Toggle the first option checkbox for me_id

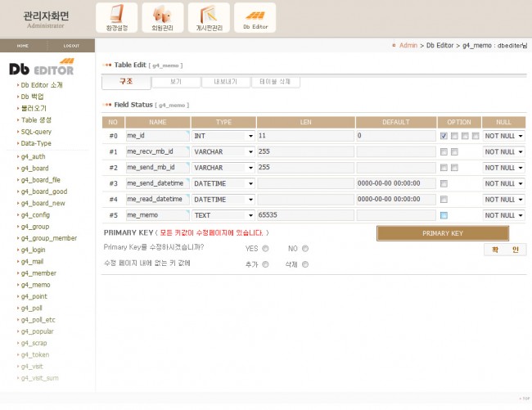pos(444,136)
